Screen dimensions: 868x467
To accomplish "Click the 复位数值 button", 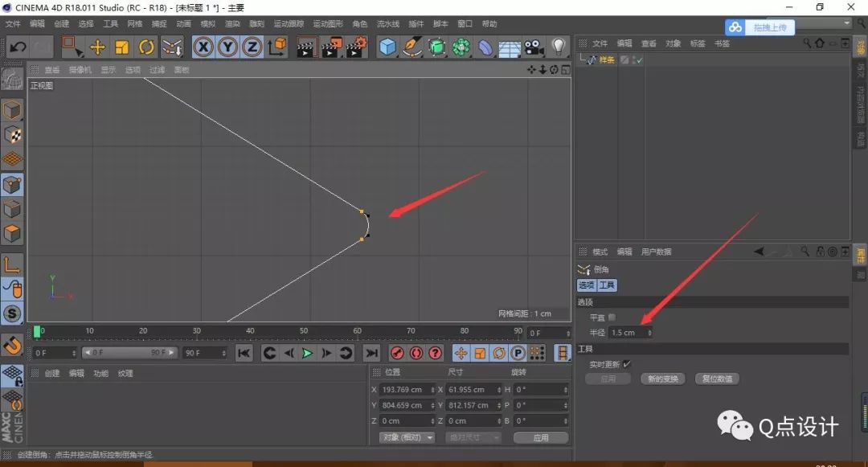I will [718, 378].
